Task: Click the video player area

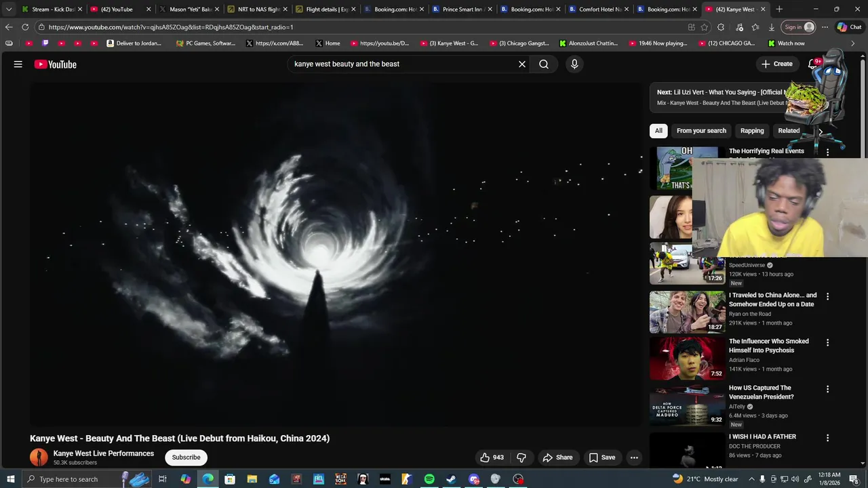Action: click(x=336, y=254)
